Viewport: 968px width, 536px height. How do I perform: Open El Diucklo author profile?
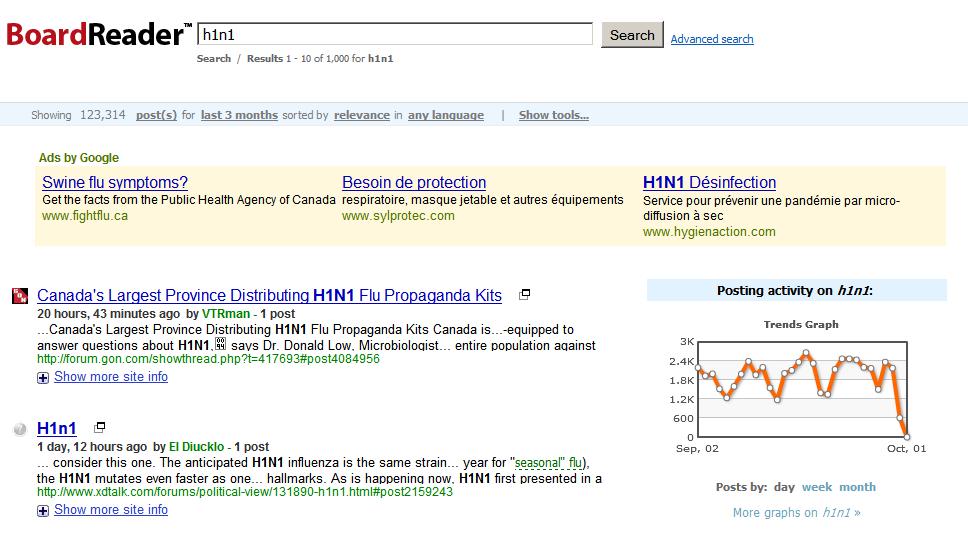coord(196,446)
